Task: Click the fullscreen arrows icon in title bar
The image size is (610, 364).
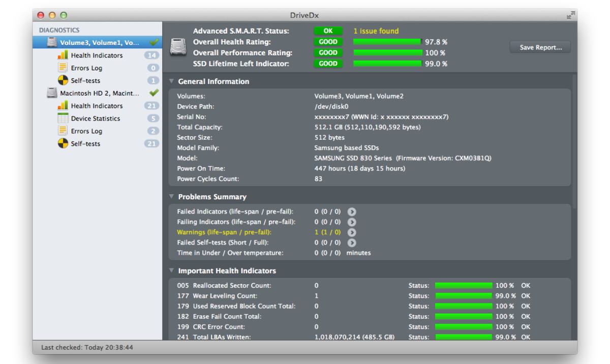Action: pos(571,15)
